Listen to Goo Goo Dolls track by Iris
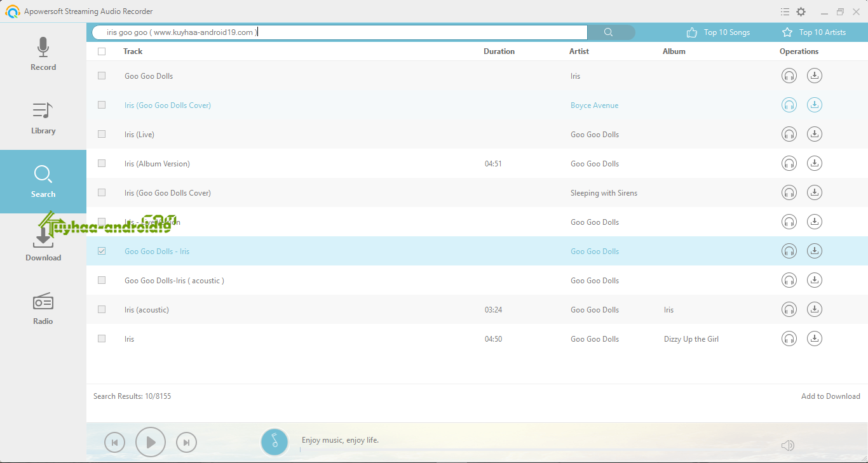 coord(789,76)
